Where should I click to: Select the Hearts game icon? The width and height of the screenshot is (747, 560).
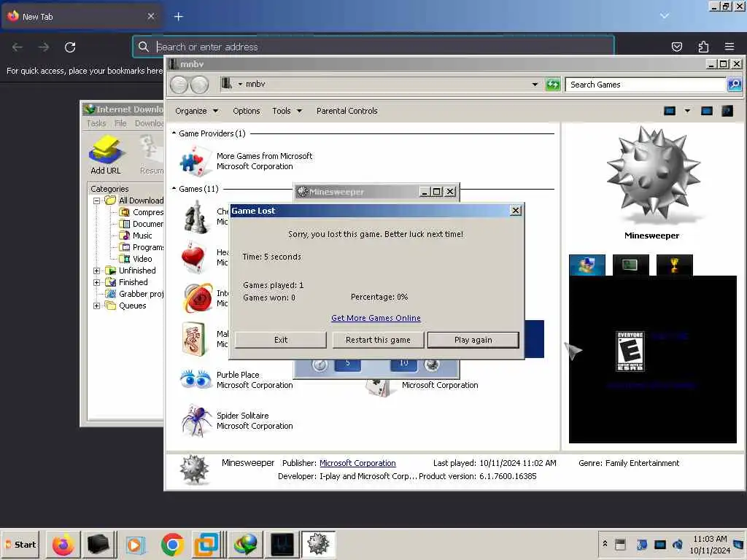click(x=194, y=257)
